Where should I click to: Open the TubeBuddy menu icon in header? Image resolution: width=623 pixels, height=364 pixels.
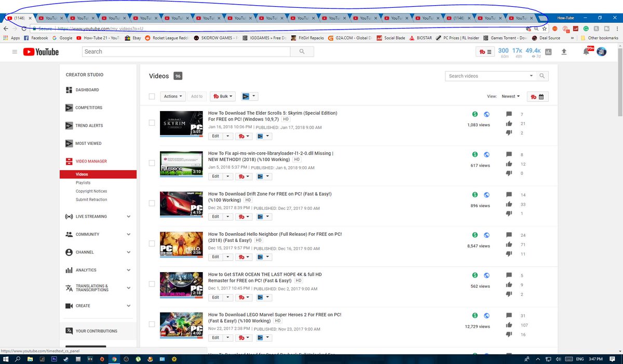tap(485, 51)
